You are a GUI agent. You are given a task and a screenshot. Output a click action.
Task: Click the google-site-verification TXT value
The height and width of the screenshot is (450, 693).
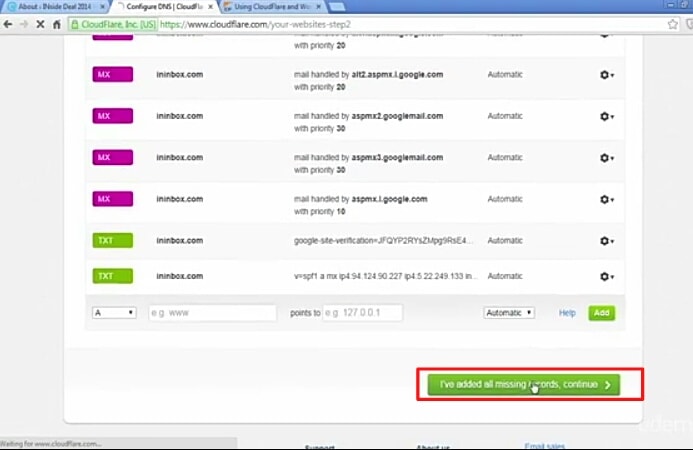coord(383,240)
